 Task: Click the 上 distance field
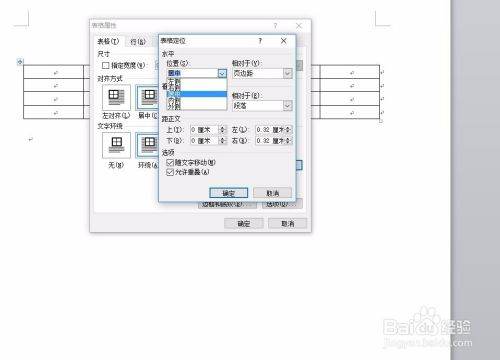pyautogui.click(x=205, y=130)
